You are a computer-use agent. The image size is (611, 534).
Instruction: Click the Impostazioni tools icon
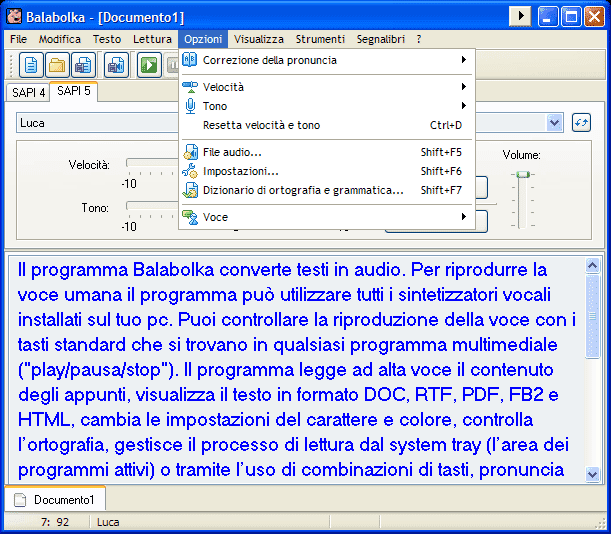click(190, 171)
